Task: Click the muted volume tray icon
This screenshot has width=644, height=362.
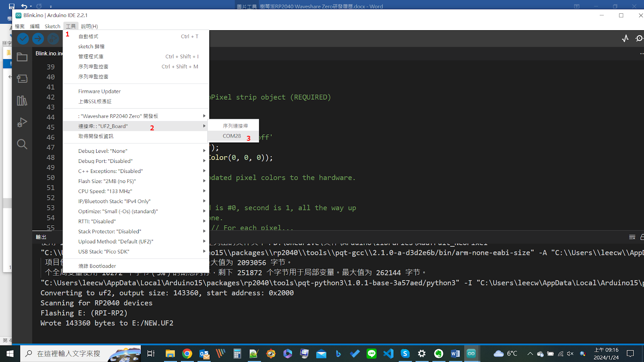Action: (x=570, y=354)
